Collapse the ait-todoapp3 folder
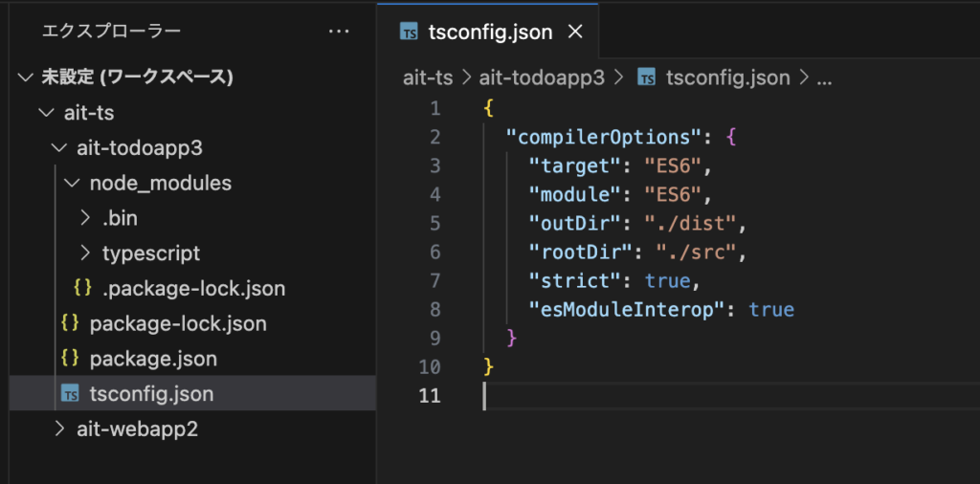The image size is (980, 484). (x=58, y=148)
